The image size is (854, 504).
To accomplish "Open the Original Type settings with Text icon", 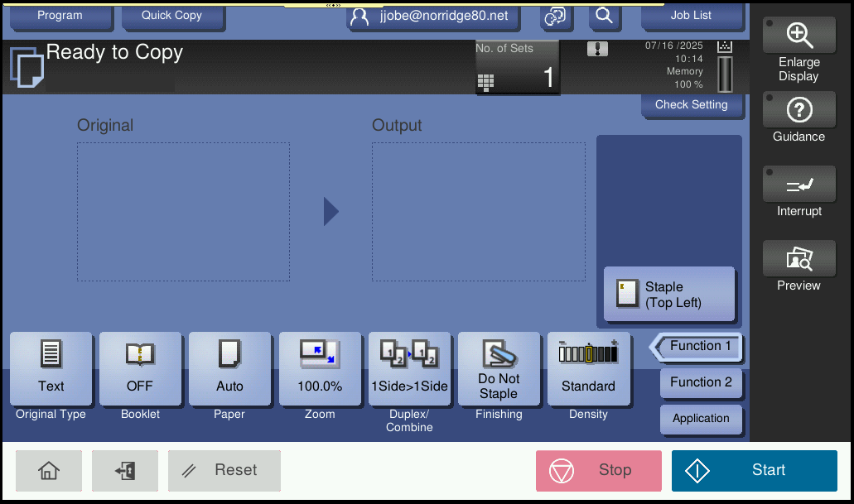I will [x=51, y=369].
